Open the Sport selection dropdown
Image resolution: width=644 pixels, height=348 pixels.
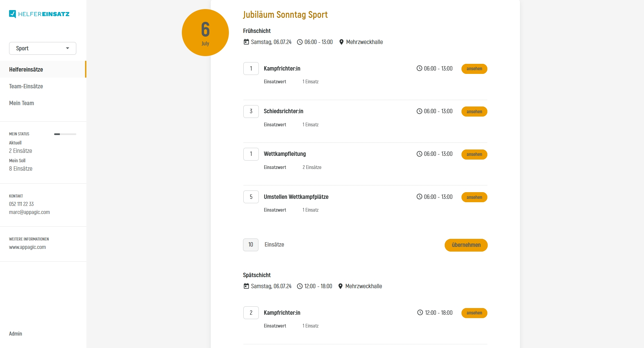(43, 48)
